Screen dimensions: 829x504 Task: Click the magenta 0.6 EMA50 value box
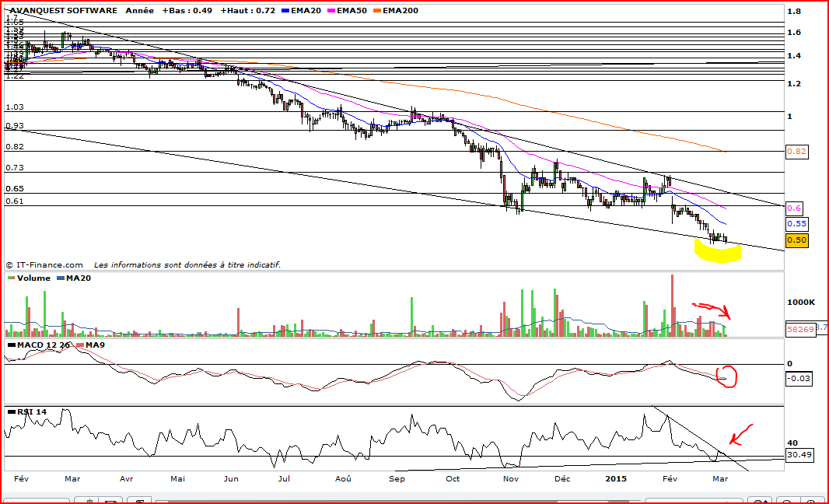pyautogui.click(x=794, y=208)
